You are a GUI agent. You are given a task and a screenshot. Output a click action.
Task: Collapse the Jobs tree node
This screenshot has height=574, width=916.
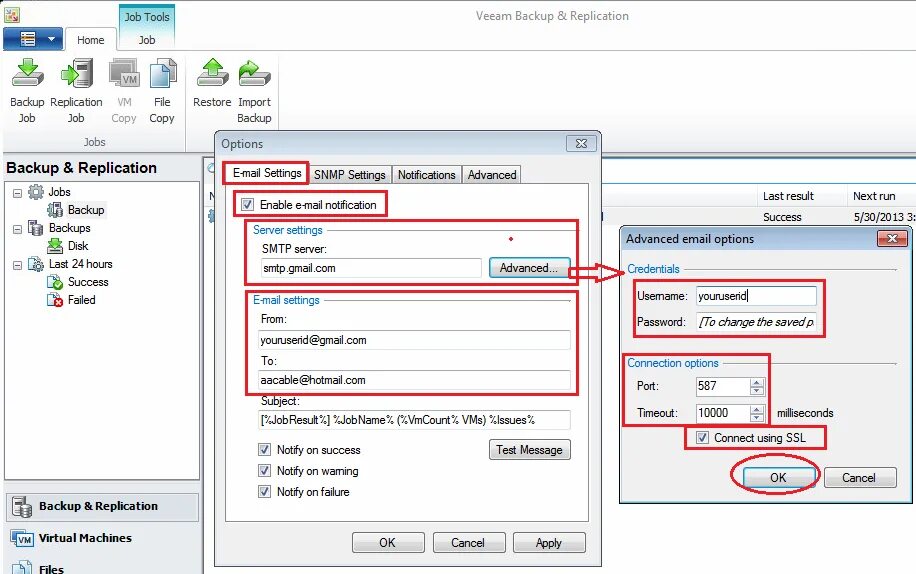[x=18, y=193]
